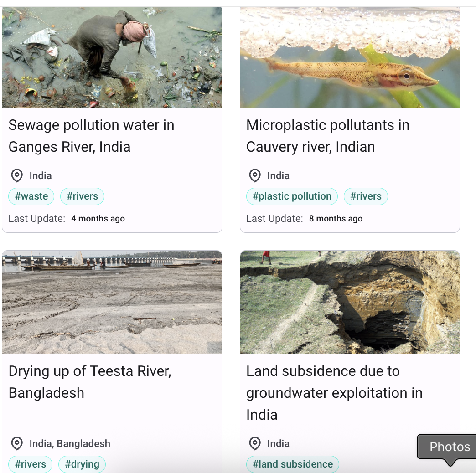The width and height of the screenshot is (476, 473).
Task: Open Drying up of Teesta River title
Action: click(x=90, y=382)
